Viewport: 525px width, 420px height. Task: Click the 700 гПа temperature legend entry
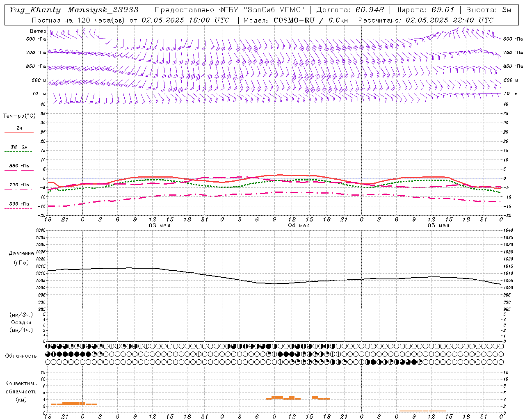pyautogui.click(x=19, y=185)
